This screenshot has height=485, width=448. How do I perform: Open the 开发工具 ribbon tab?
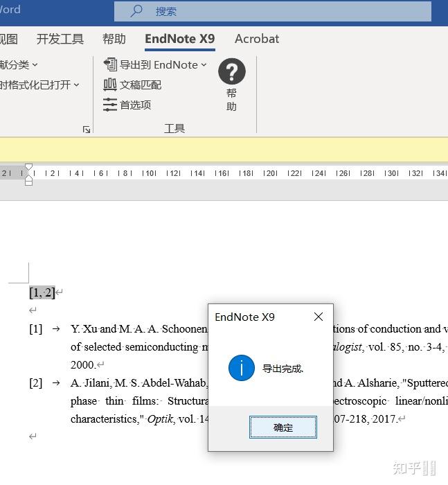click(x=60, y=39)
